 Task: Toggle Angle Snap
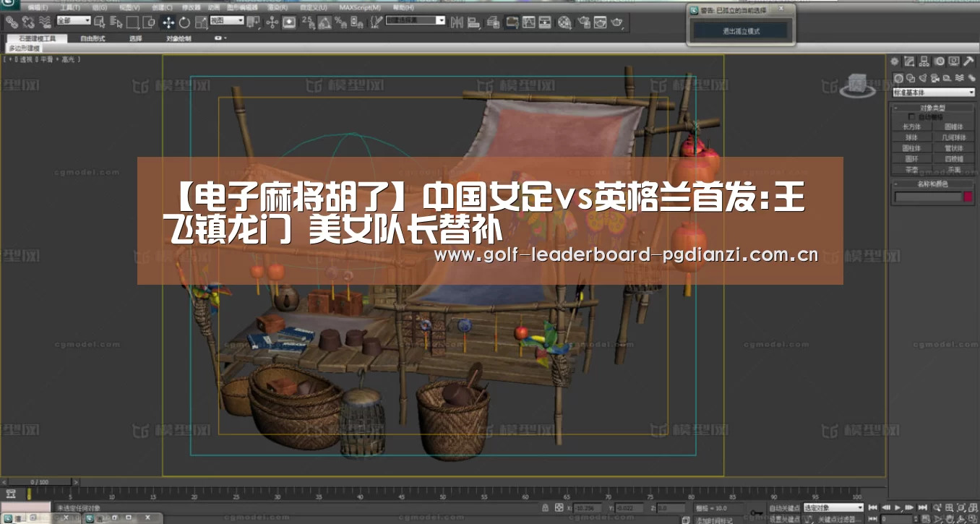coord(324,22)
